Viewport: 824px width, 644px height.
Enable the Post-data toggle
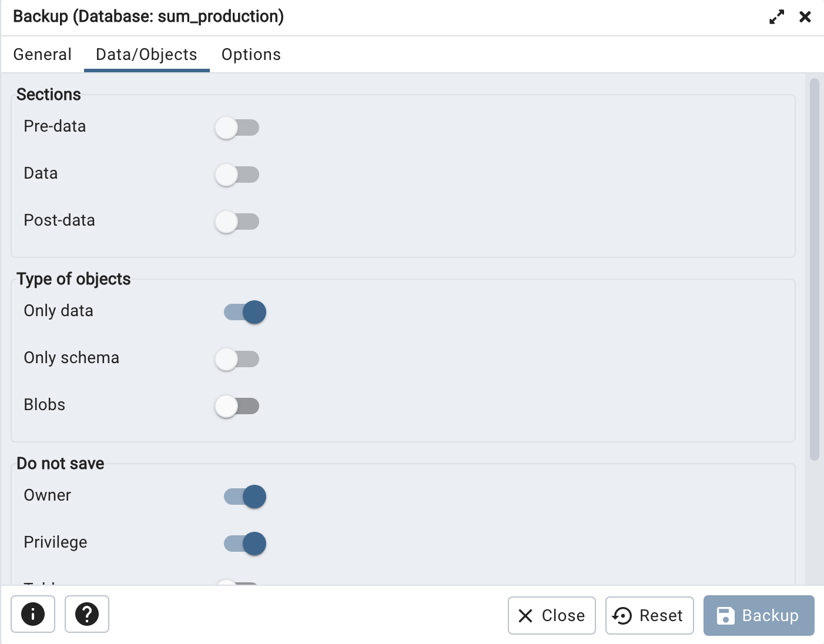[237, 222]
